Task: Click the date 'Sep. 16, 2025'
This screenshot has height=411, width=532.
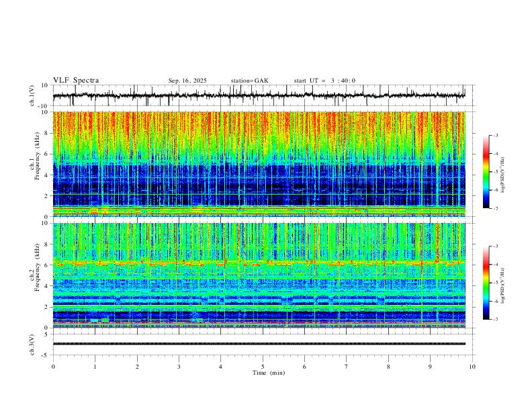Action: click(187, 81)
